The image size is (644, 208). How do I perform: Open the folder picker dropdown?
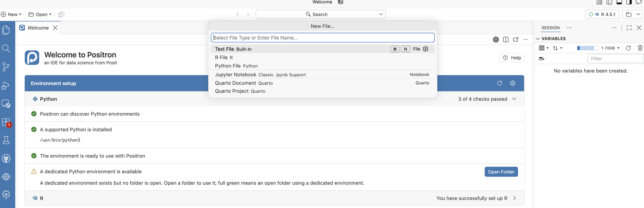[633, 14]
